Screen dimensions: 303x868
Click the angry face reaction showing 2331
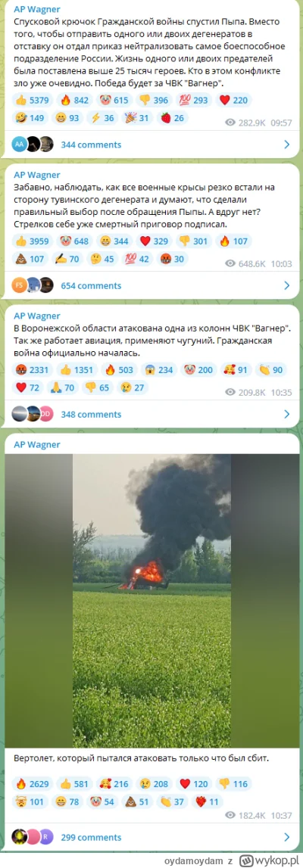pos(33,369)
